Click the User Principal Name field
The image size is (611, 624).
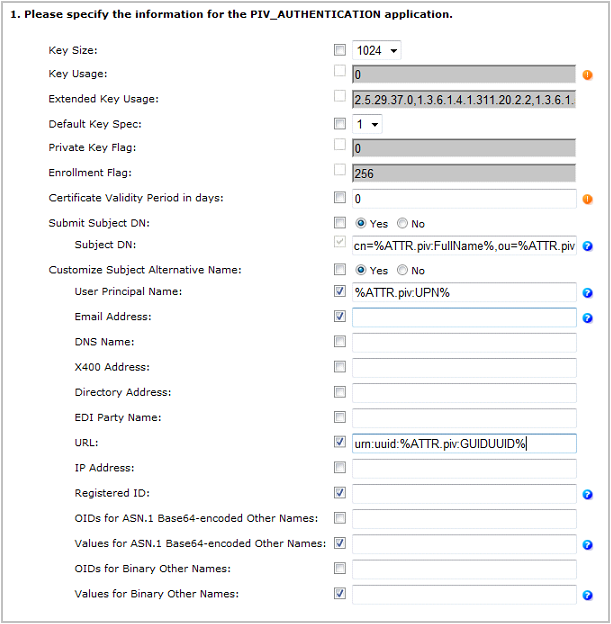click(x=464, y=293)
